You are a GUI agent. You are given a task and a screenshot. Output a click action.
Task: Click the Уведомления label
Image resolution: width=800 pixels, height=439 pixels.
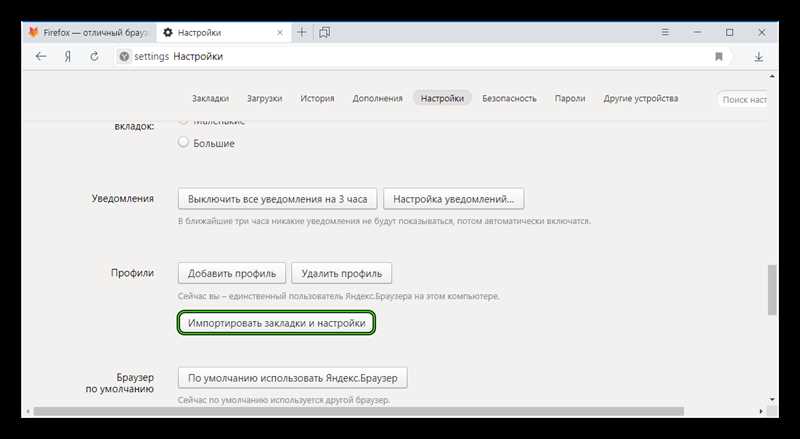pyautogui.click(x=122, y=199)
